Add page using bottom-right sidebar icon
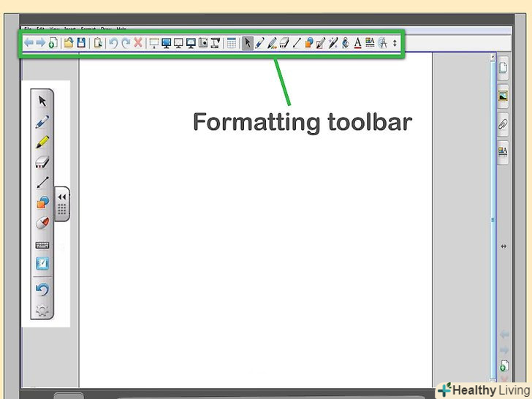Screen dimensions: 532x399 [503, 365]
